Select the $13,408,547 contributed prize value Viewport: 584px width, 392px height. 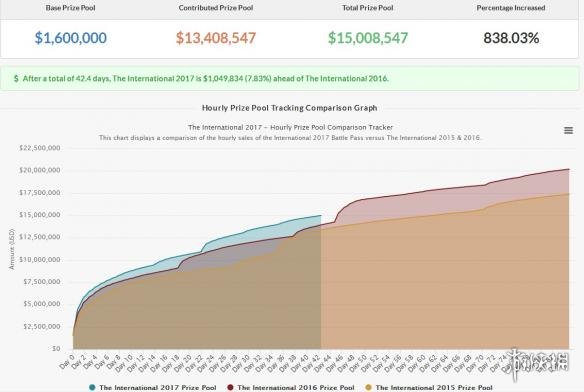216,38
